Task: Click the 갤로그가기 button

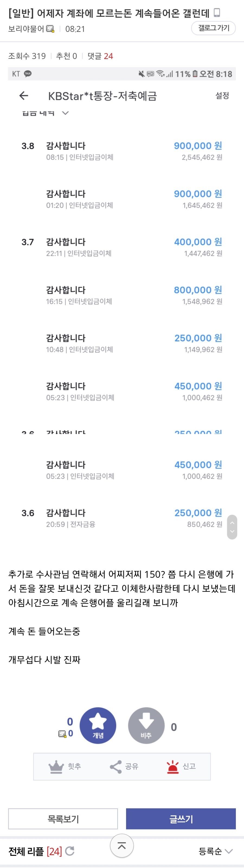Action: coord(213,28)
